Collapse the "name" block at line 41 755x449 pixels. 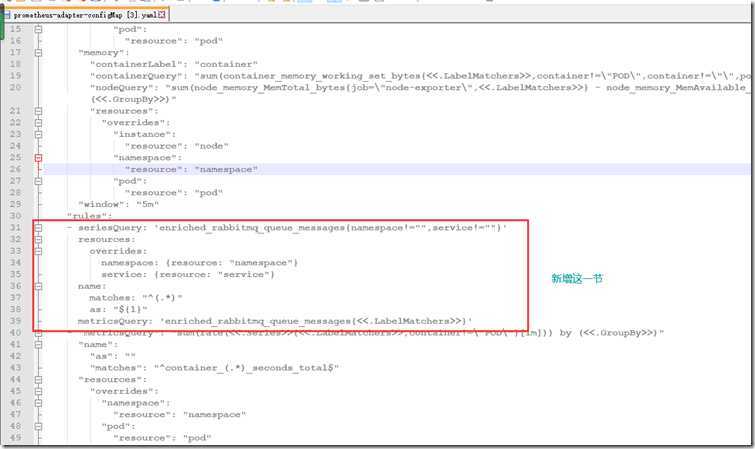pyautogui.click(x=38, y=344)
